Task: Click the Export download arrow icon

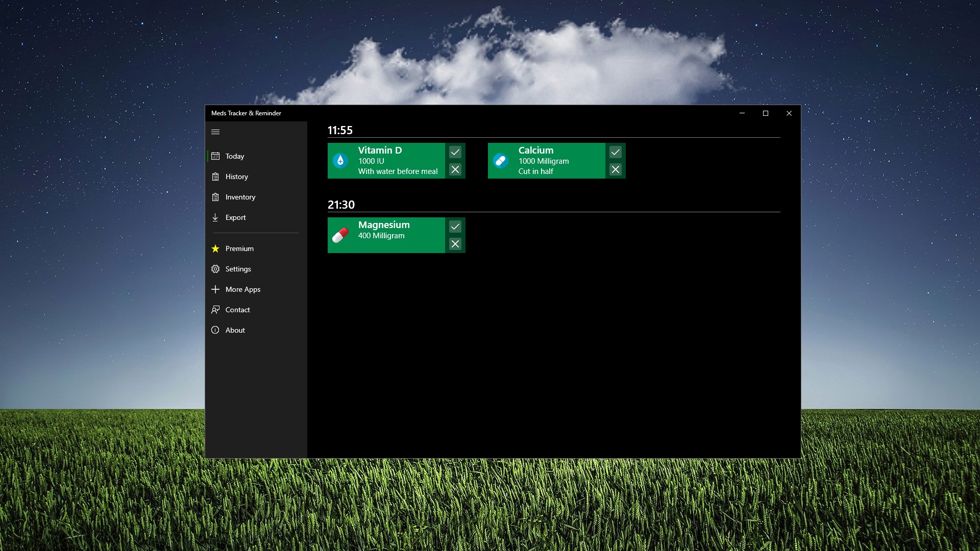Action: 215,217
